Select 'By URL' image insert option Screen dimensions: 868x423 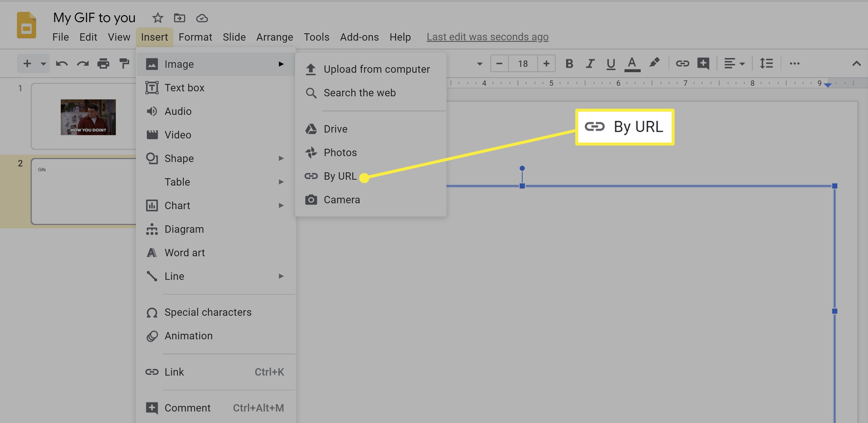click(341, 176)
